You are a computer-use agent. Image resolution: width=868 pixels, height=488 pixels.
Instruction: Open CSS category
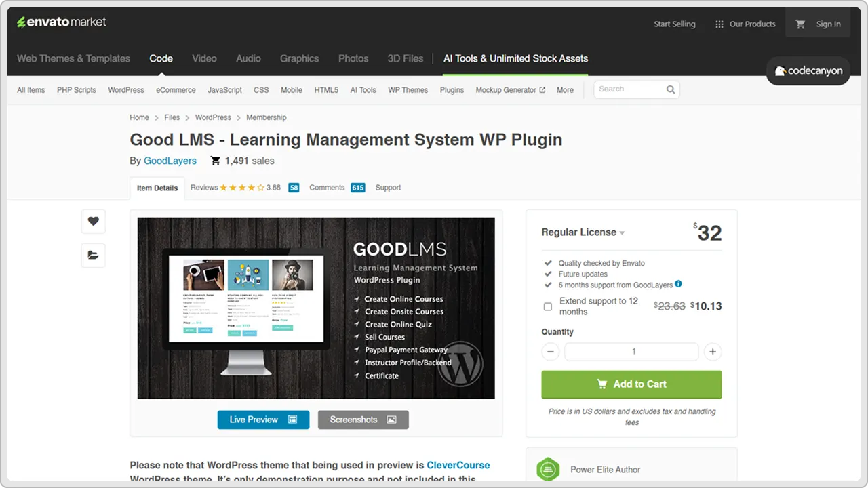261,90
